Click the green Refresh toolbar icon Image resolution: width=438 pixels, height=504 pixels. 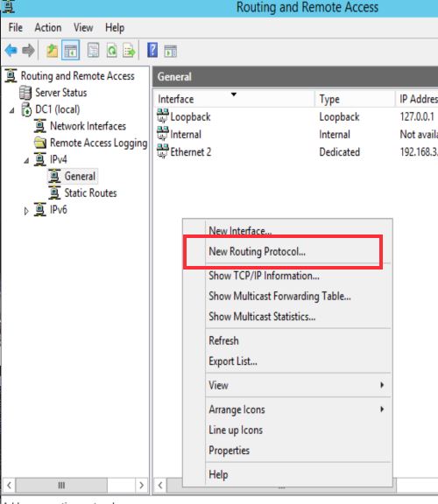point(111,51)
